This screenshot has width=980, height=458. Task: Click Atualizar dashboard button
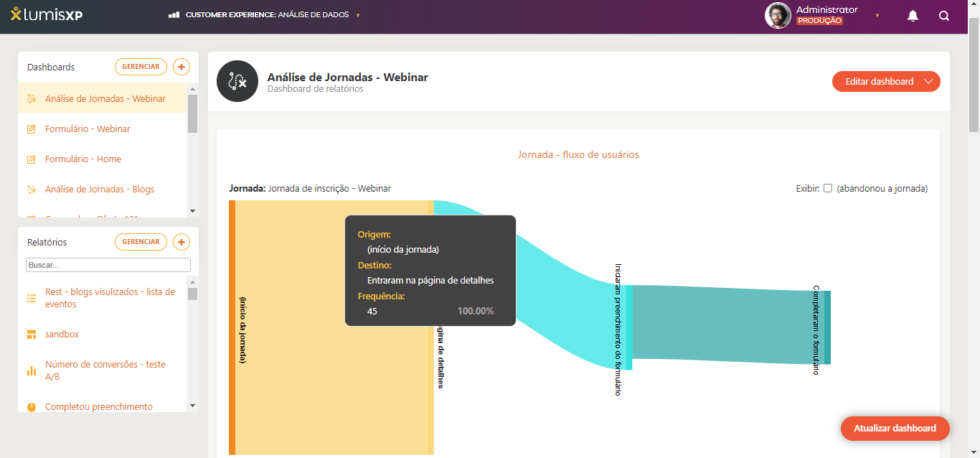coord(895,428)
